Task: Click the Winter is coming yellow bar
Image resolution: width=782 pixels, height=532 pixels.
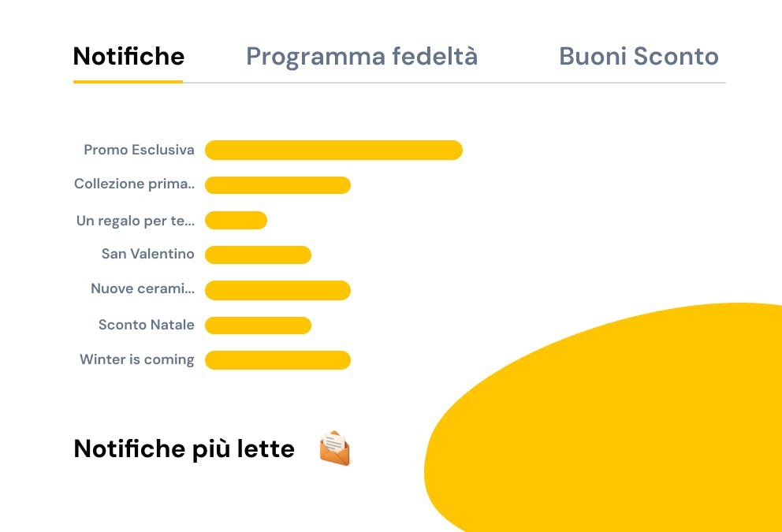Action: point(277,360)
